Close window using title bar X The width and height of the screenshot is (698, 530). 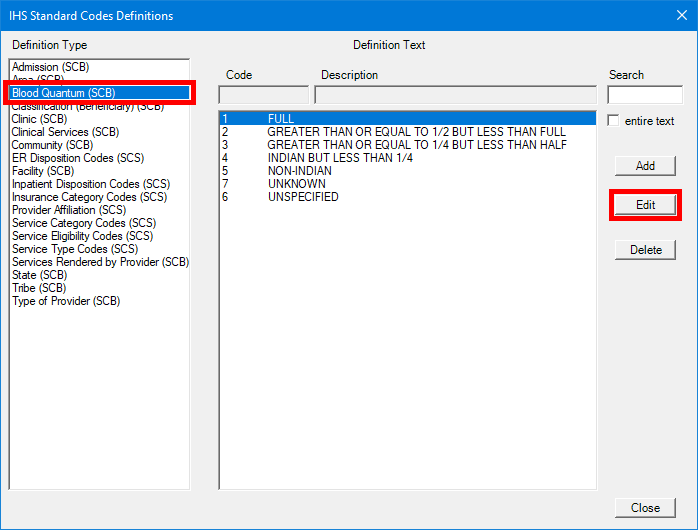point(681,15)
